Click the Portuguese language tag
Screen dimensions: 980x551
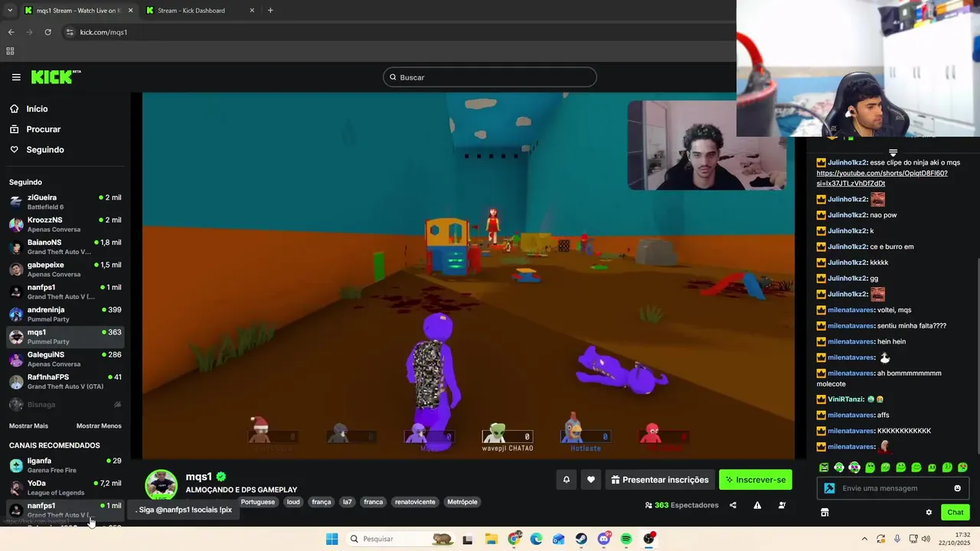(257, 502)
